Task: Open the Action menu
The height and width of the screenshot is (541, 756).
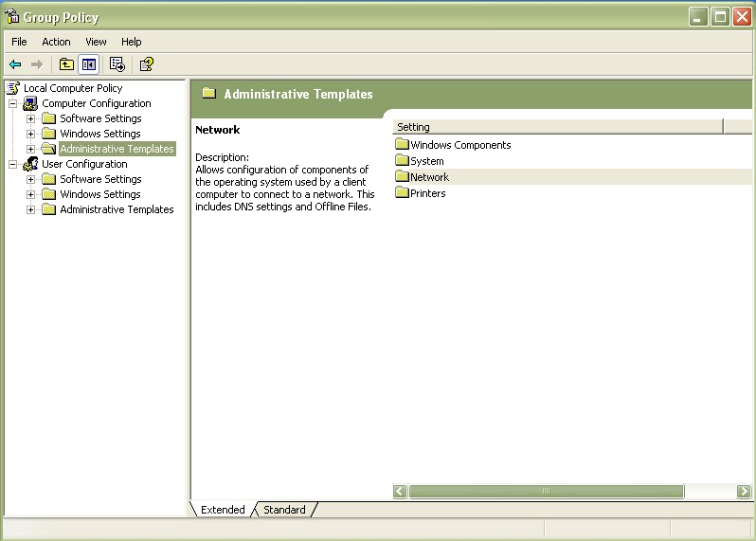Action: click(56, 42)
